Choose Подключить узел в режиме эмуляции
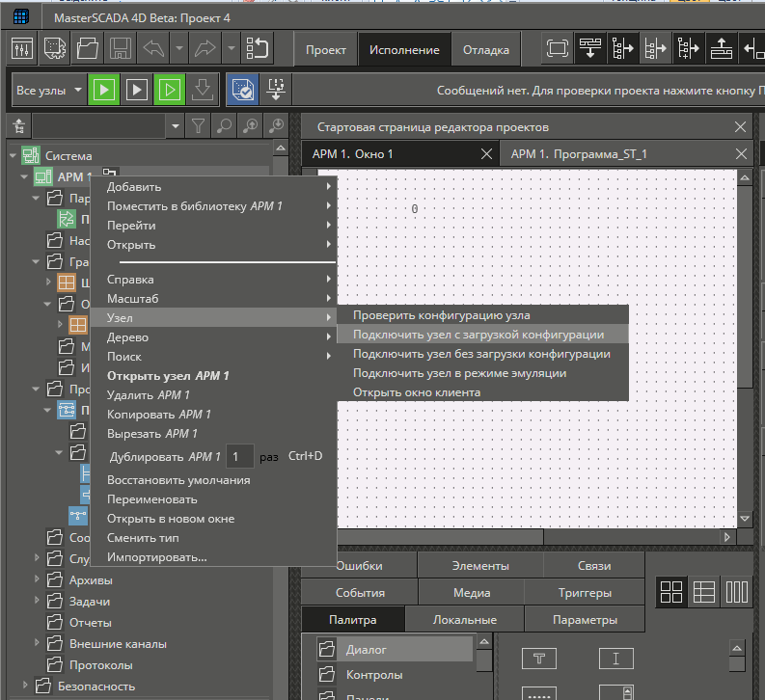The width and height of the screenshot is (765, 700). (482, 373)
